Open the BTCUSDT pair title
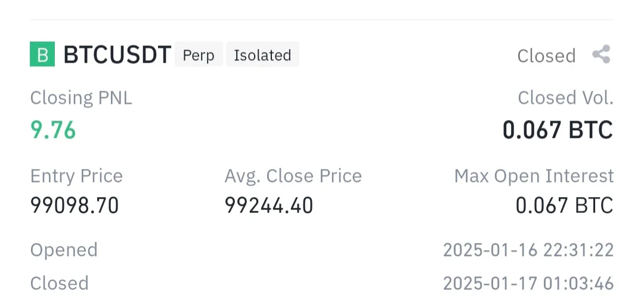 click(x=117, y=55)
